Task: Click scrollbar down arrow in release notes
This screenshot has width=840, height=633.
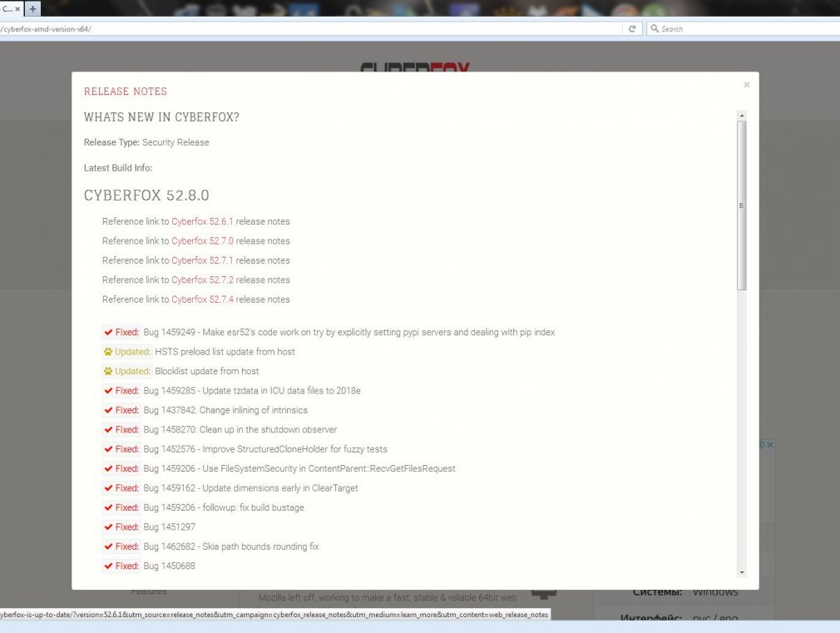Action: [741, 572]
